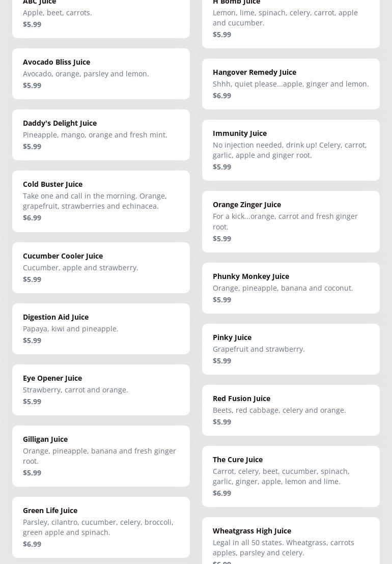Click the H Bomb Juice description
392x564 pixels.
(x=285, y=17)
